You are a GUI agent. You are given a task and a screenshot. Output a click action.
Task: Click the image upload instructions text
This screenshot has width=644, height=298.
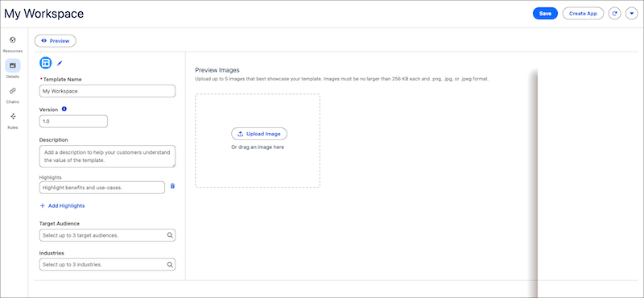tap(342, 78)
